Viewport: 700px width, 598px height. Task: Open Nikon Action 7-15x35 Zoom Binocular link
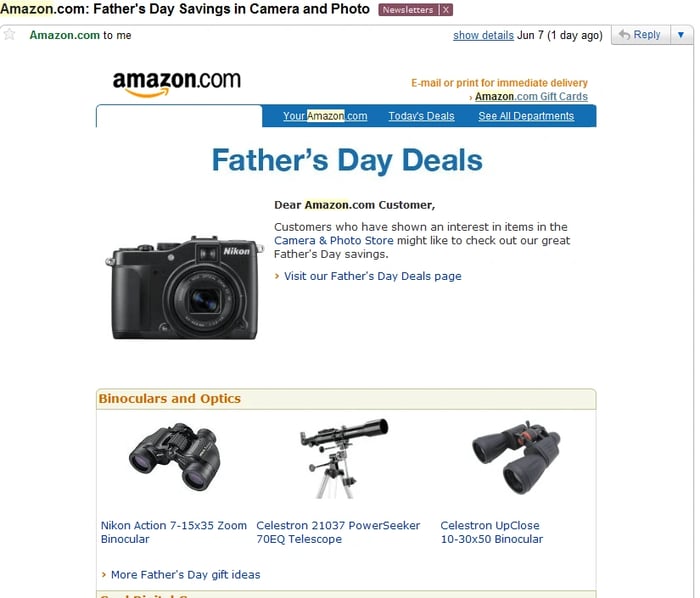[173, 532]
